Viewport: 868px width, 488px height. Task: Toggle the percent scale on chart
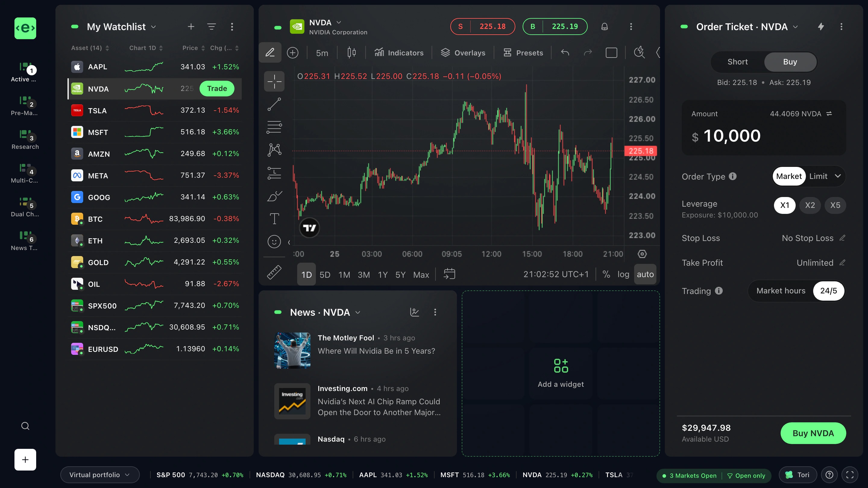click(606, 274)
